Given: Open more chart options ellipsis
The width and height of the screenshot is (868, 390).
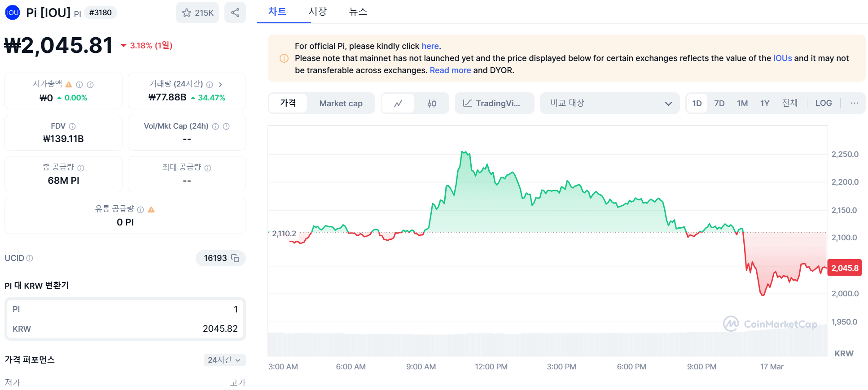Looking at the screenshot, I should point(855,103).
